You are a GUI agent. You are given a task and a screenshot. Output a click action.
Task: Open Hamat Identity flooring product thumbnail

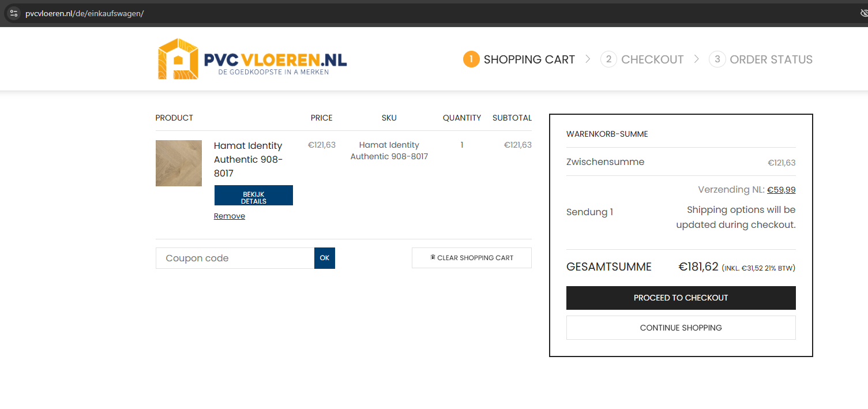coord(179,163)
